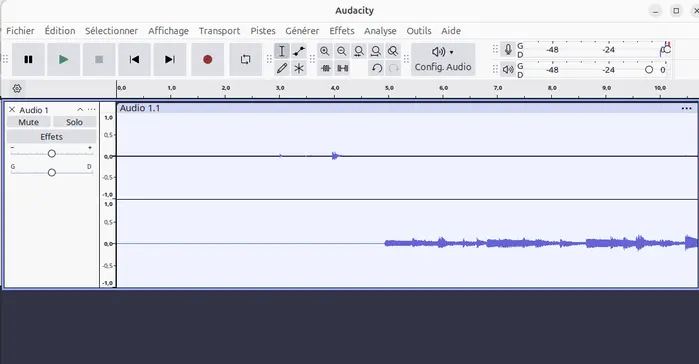Open the Config. Audio dropdown
The image size is (699, 364).
[x=443, y=59]
